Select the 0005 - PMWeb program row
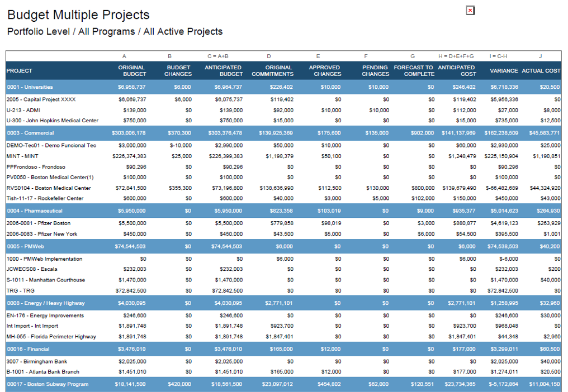The height and width of the screenshot is (392, 568). [283, 246]
